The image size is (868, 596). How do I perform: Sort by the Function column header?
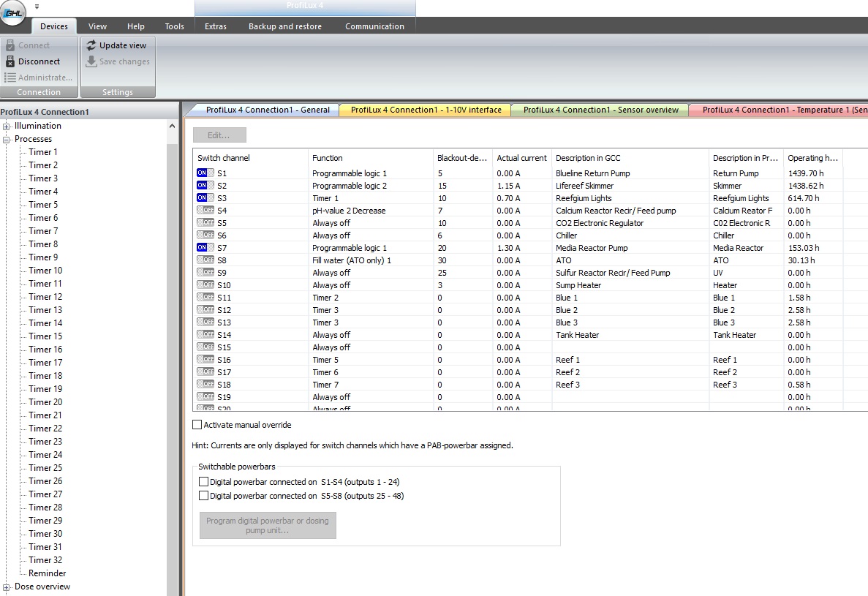pyautogui.click(x=370, y=158)
